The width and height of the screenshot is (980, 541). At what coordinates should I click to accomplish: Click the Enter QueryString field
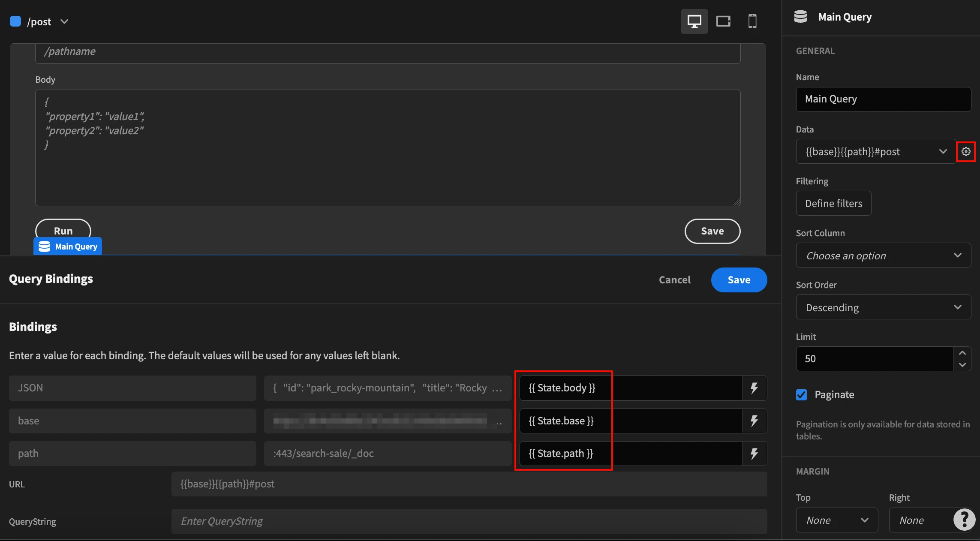point(469,521)
